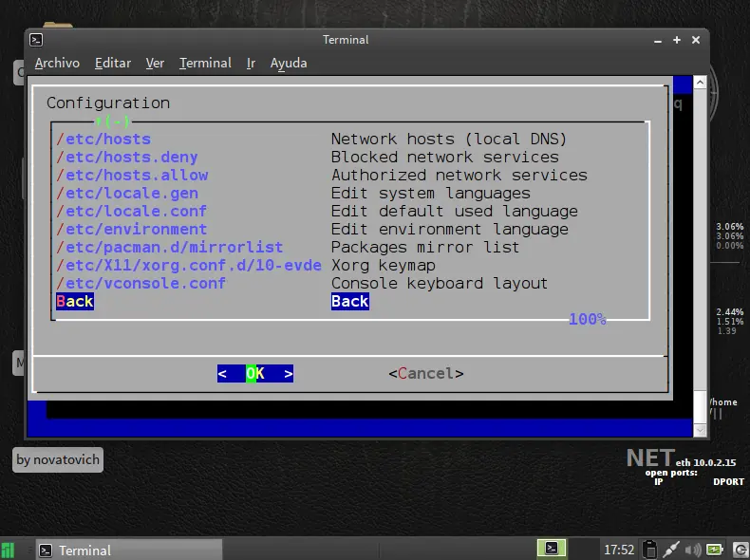The height and width of the screenshot is (560, 750).
Task: Select the /etc/hosts.deny entry
Action: [x=127, y=158]
